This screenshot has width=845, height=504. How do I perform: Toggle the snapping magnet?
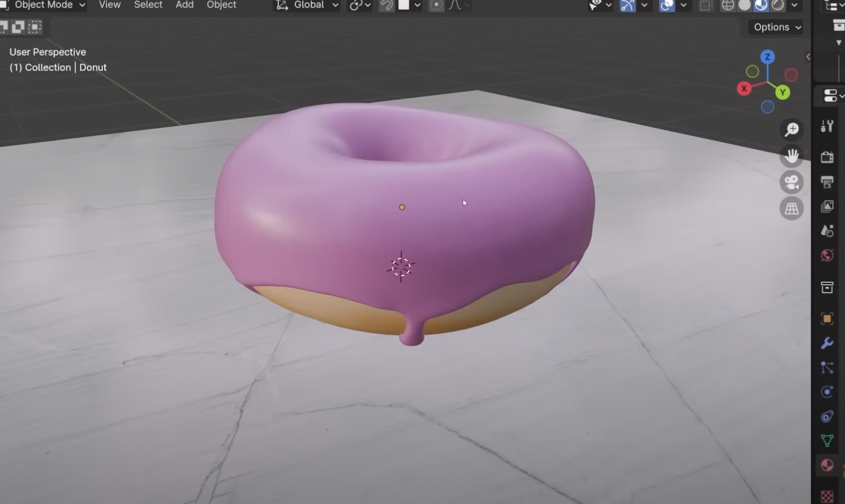[386, 5]
